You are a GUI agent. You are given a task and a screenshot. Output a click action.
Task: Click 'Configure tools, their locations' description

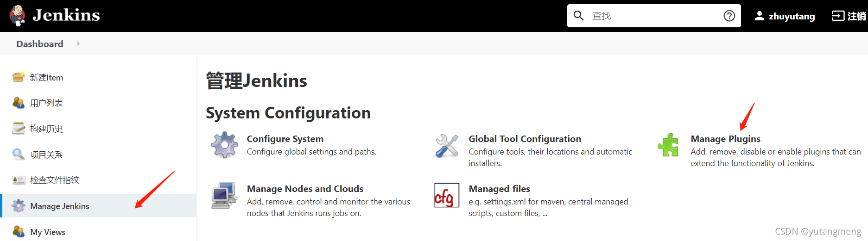coord(551,157)
